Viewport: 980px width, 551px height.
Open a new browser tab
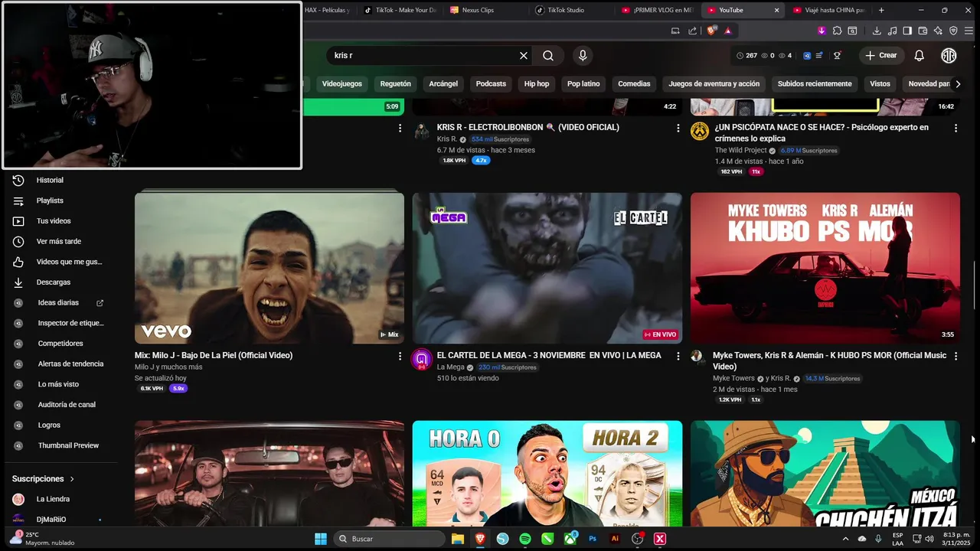click(881, 10)
